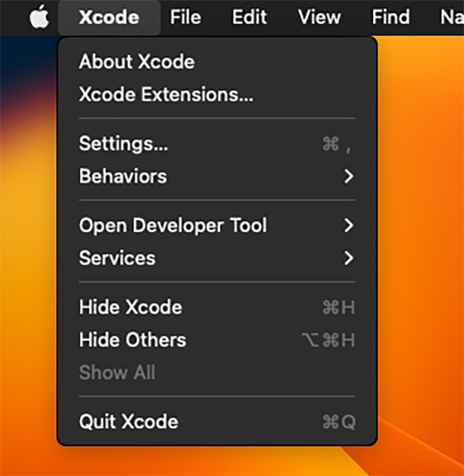Open the Find menu

[x=390, y=17]
